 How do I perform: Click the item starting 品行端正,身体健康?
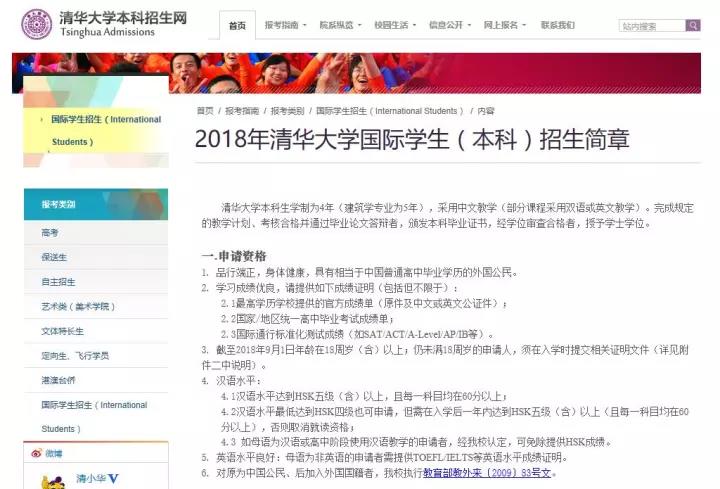tap(360, 273)
